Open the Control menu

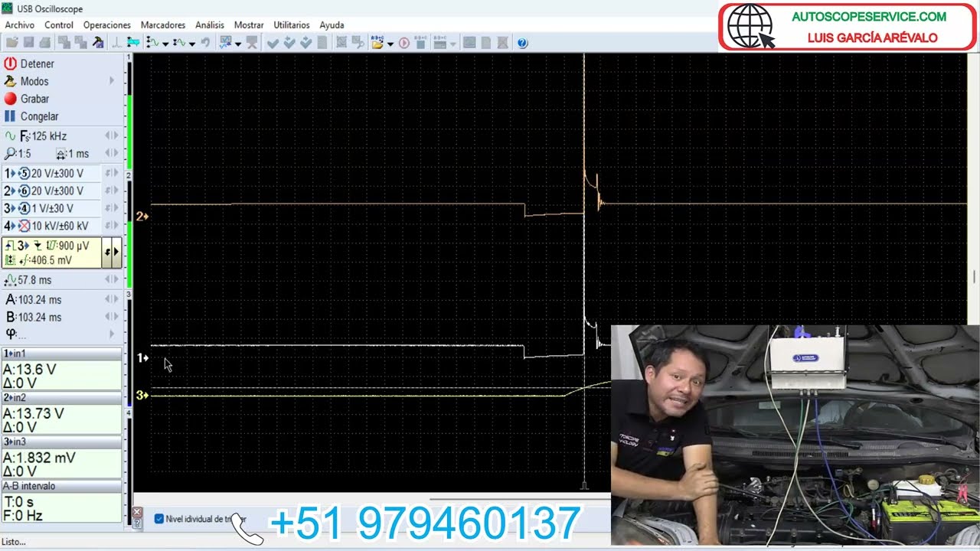pyautogui.click(x=59, y=25)
